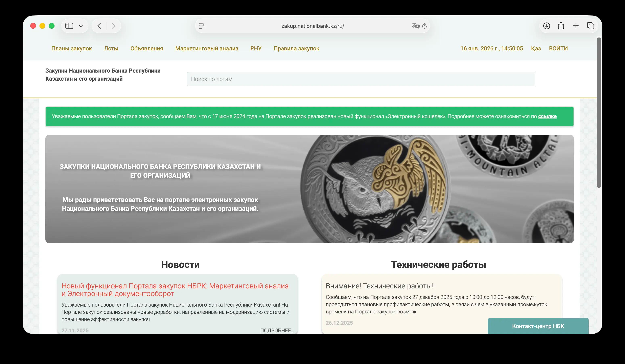Screen dimensions: 625x364
Task: Click the vertical page scrollbar
Action: click(599, 113)
